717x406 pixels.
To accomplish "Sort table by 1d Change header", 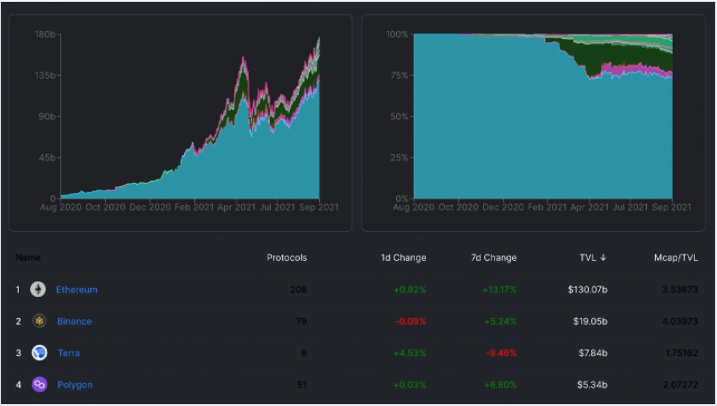I will click(403, 258).
